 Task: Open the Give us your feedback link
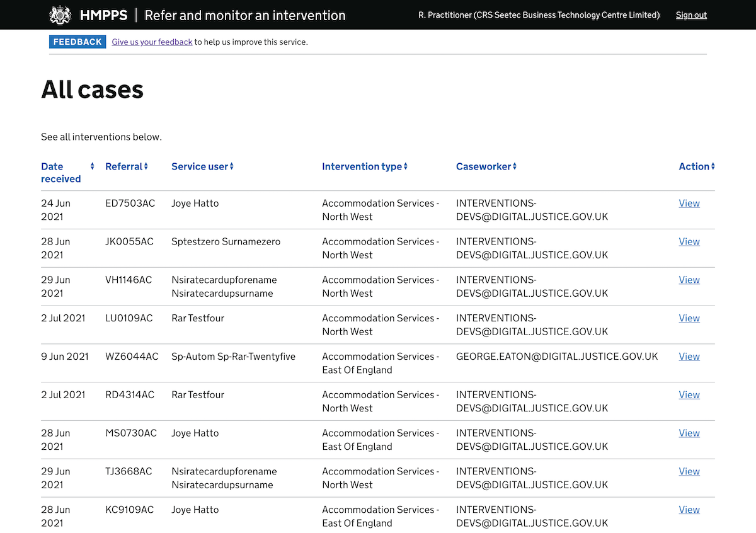(152, 42)
